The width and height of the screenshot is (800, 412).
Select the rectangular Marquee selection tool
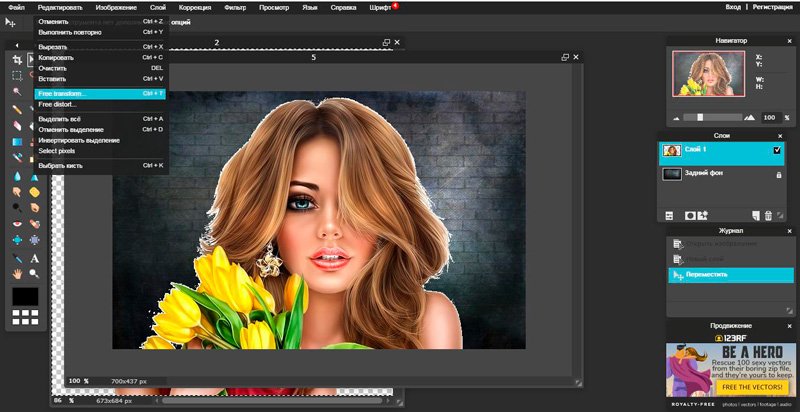(17, 76)
